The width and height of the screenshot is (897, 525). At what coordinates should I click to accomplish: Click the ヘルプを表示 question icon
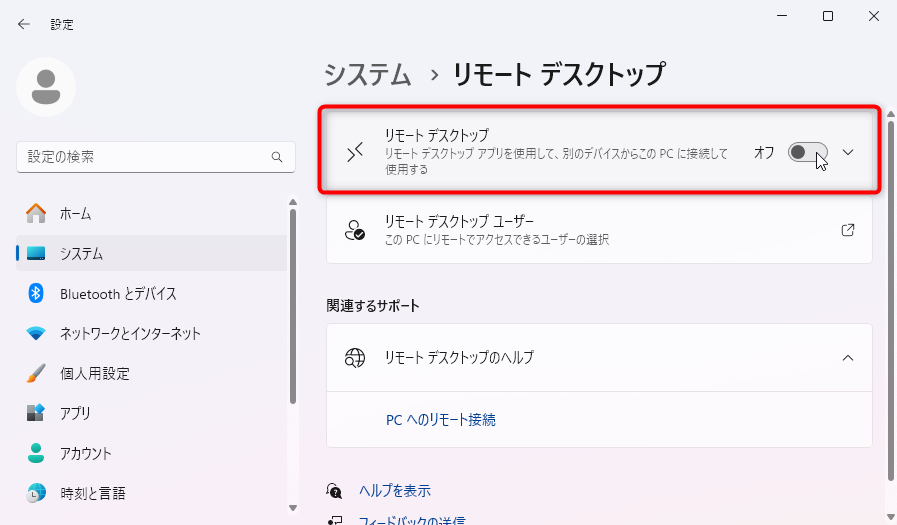334,491
